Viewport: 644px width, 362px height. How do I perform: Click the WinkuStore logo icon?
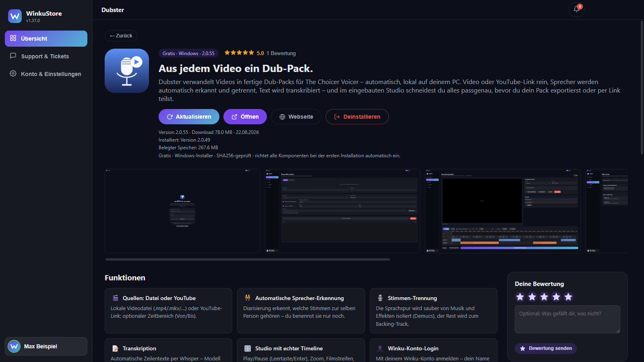click(x=15, y=16)
